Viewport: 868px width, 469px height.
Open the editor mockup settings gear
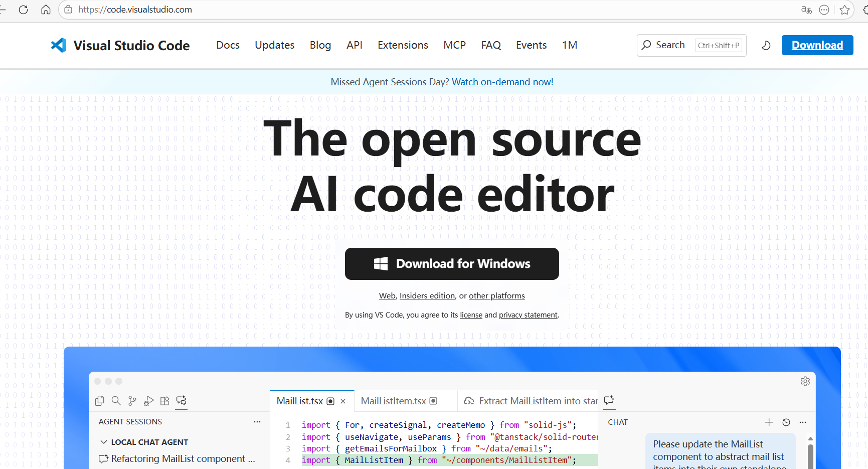click(x=805, y=381)
